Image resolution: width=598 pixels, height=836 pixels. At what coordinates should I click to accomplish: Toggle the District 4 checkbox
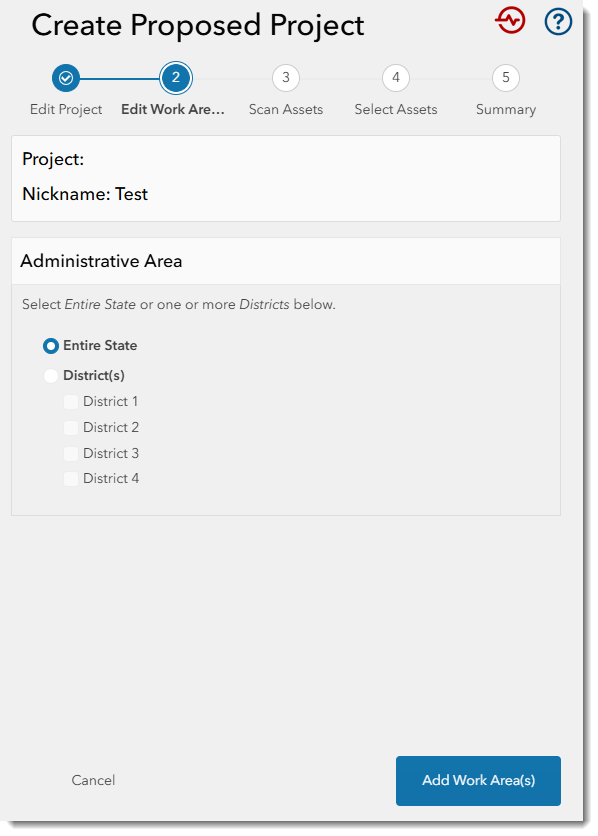pos(71,479)
